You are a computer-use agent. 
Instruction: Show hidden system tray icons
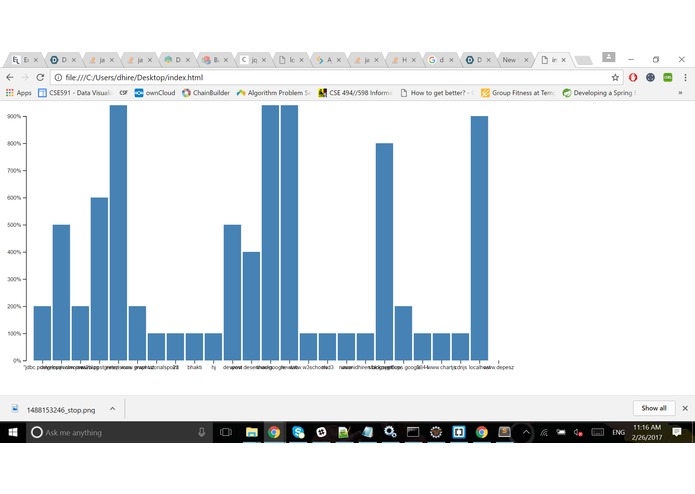coord(526,432)
